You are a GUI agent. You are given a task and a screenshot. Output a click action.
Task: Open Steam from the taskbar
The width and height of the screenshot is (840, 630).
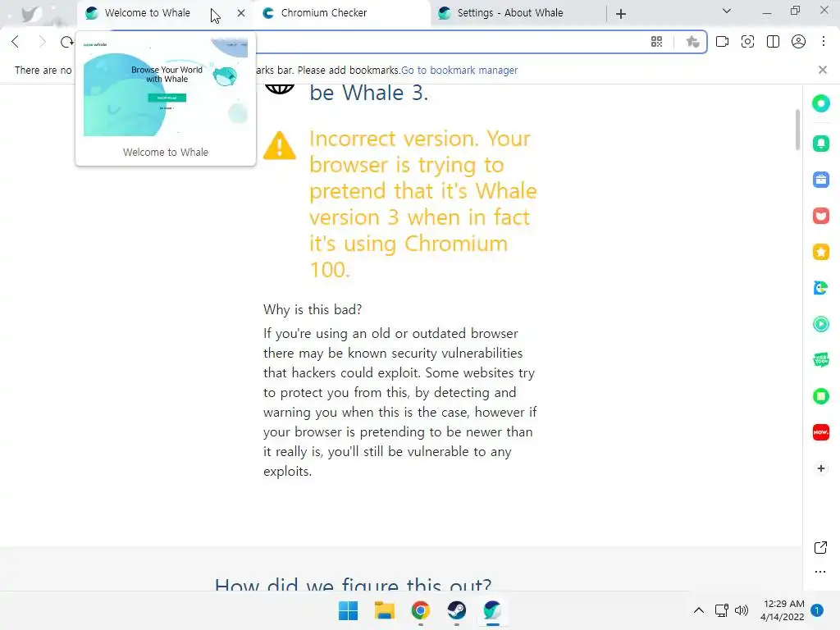pyautogui.click(x=456, y=610)
